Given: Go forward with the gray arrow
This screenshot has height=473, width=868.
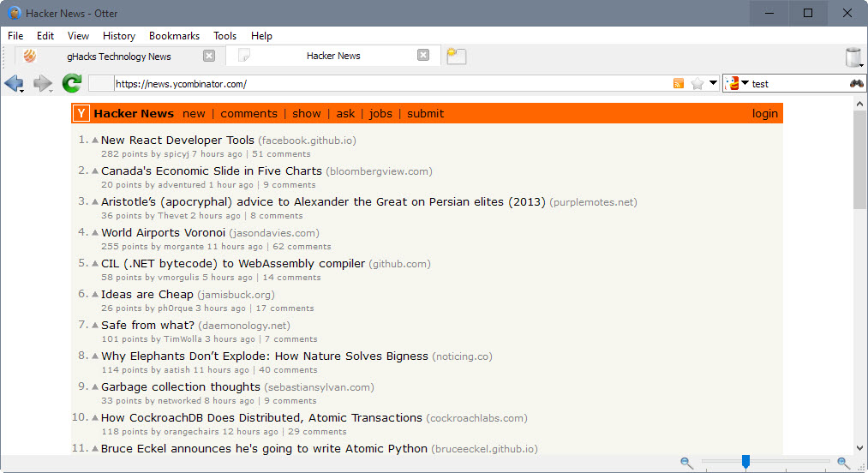Looking at the screenshot, I should (42, 84).
